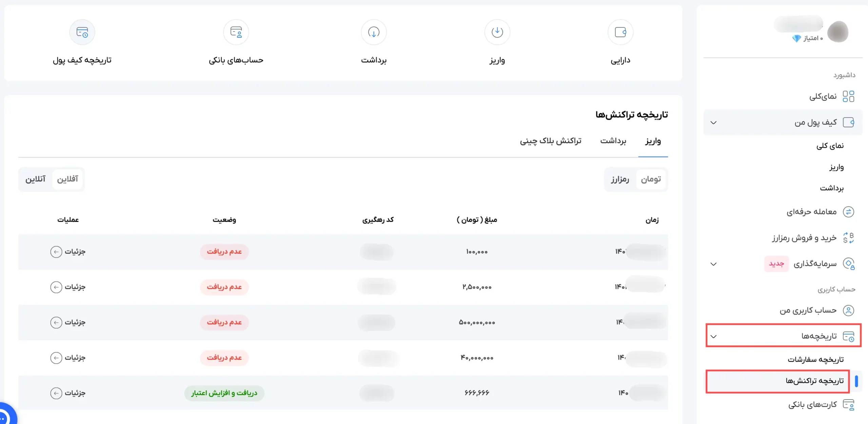868x424 pixels.
Task: Open the تاریخچه کیف پول icon at top
Action: pos(82,32)
